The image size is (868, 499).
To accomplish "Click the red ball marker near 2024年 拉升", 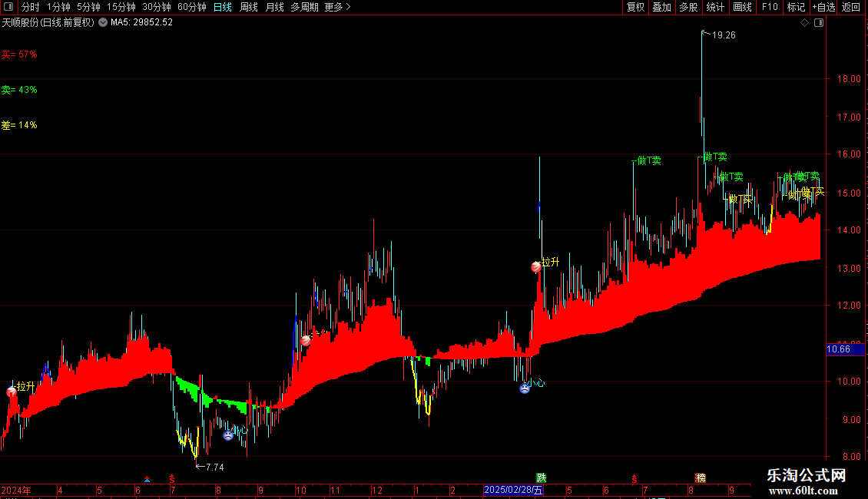I will (x=11, y=392).
